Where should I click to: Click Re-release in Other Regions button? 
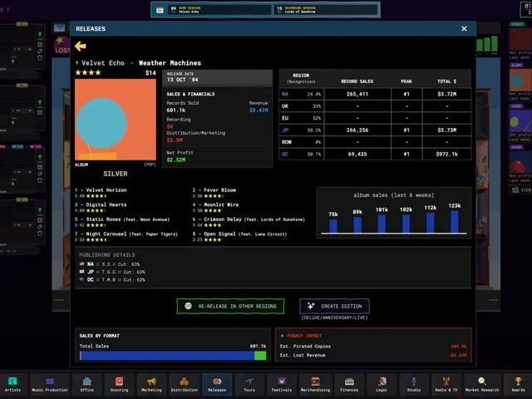click(x=230, y=307)
